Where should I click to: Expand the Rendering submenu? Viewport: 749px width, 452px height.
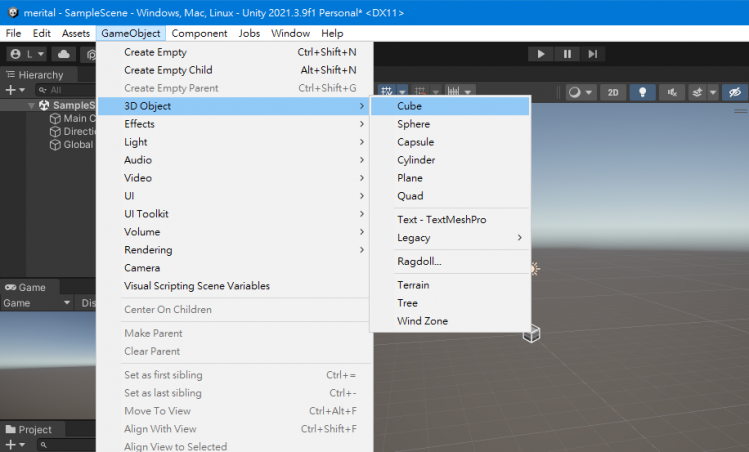[x=234, y=250]
